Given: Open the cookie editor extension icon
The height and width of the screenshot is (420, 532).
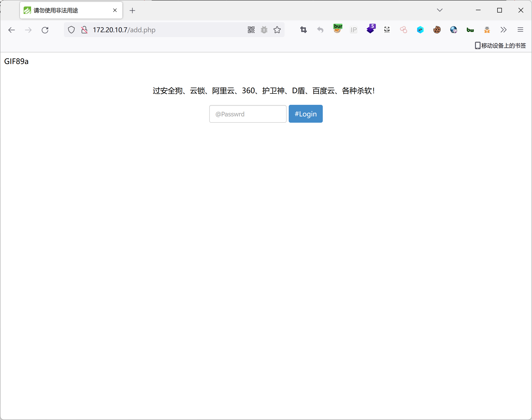Looking at the screenshot, I should point(437,30).
